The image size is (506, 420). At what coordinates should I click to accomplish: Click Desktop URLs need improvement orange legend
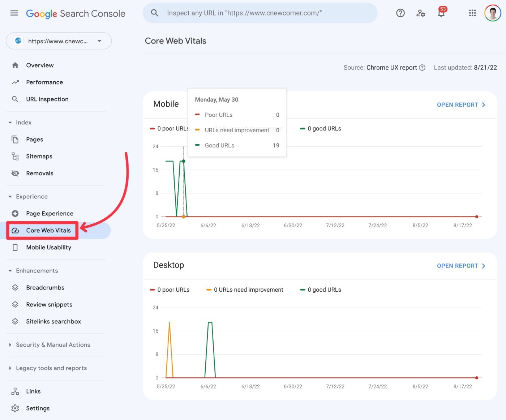tap(245, 290)
